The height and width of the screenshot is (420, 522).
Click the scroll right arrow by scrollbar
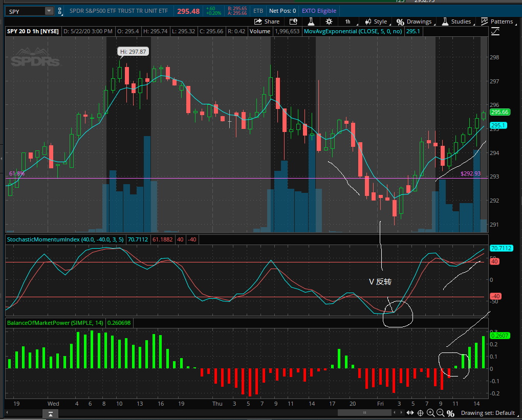pyautogui.click(x=401, y=413)
